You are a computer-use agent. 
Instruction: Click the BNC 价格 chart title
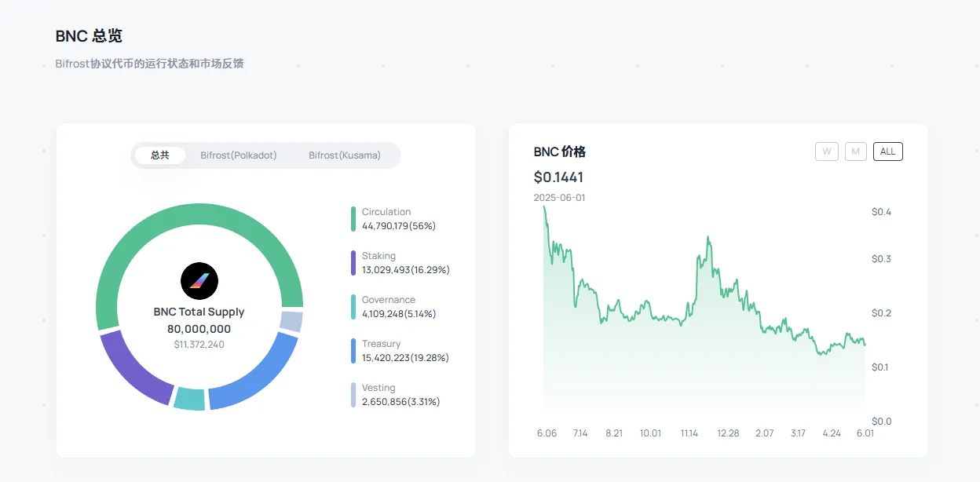pos(560,152)
